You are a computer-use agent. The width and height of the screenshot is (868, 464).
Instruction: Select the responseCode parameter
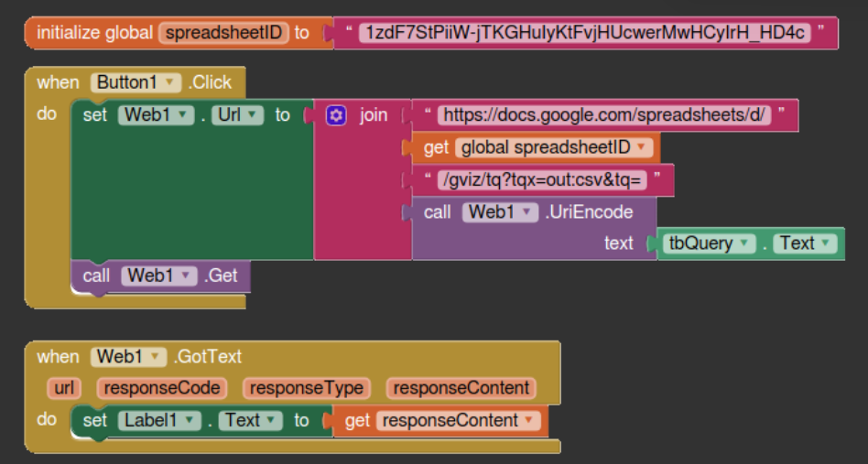[x=162, y=388]
